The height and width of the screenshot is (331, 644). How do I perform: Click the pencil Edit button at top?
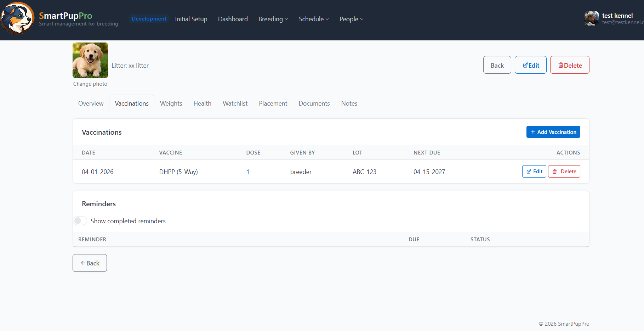pyautogui.click(x=530, y=65)
